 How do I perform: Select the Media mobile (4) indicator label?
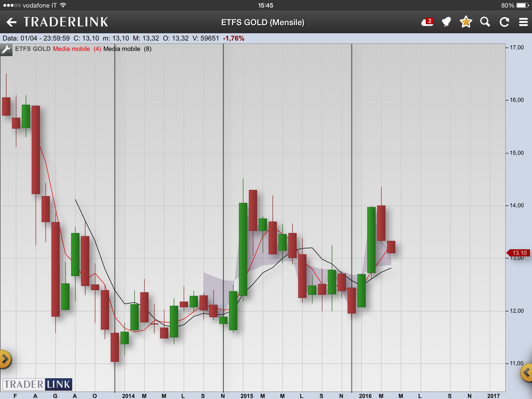coord(77,49)
